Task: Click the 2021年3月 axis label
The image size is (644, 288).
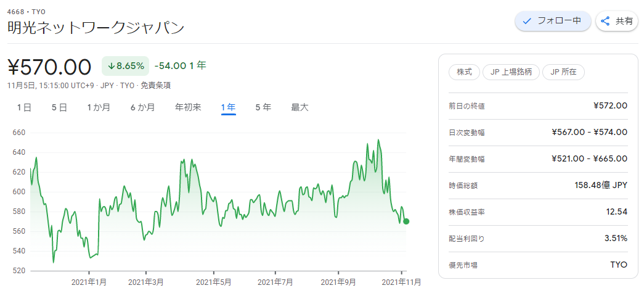Action: pos(146,282)
